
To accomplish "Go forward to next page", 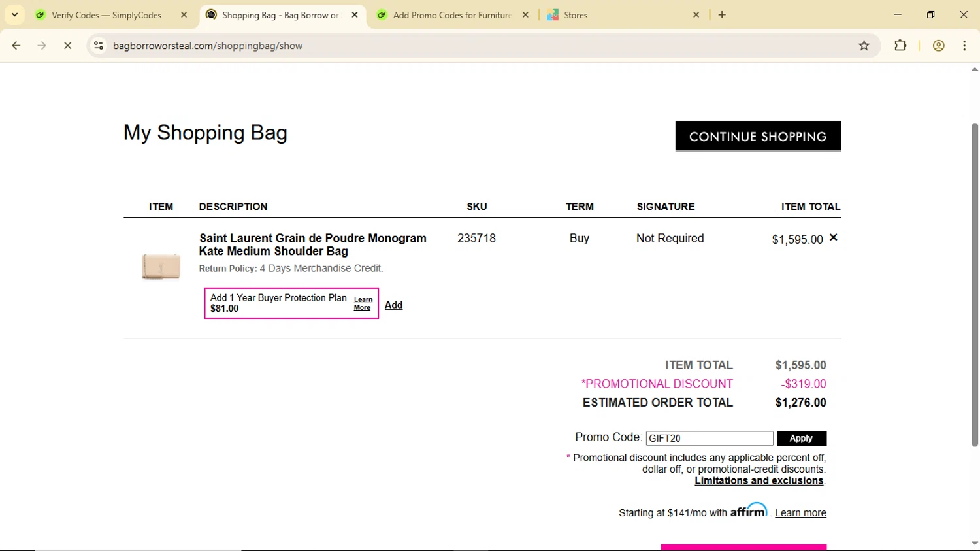I will click(x=42, y=46).
